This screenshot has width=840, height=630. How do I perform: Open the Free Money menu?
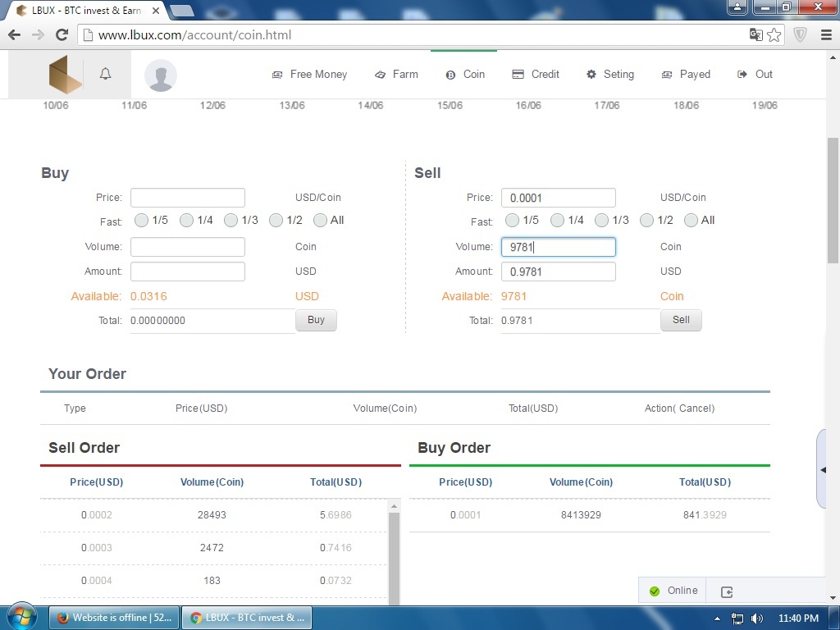click(x=309, y=75)
